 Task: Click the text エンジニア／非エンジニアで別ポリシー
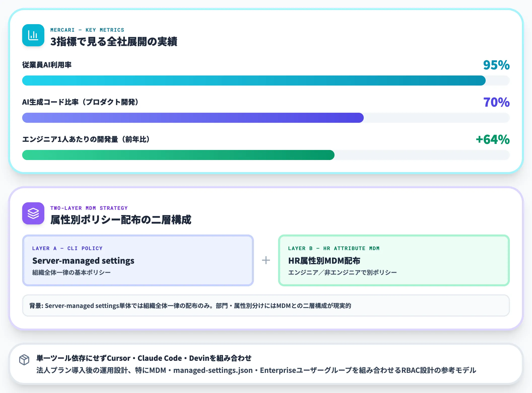point(343,272)
